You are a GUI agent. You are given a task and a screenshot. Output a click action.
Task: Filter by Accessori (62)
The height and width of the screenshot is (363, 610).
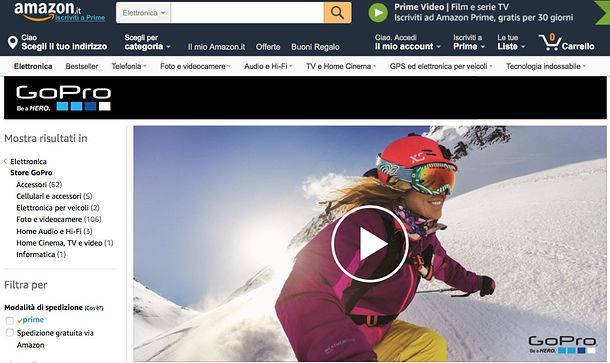(x=39, y=184)
